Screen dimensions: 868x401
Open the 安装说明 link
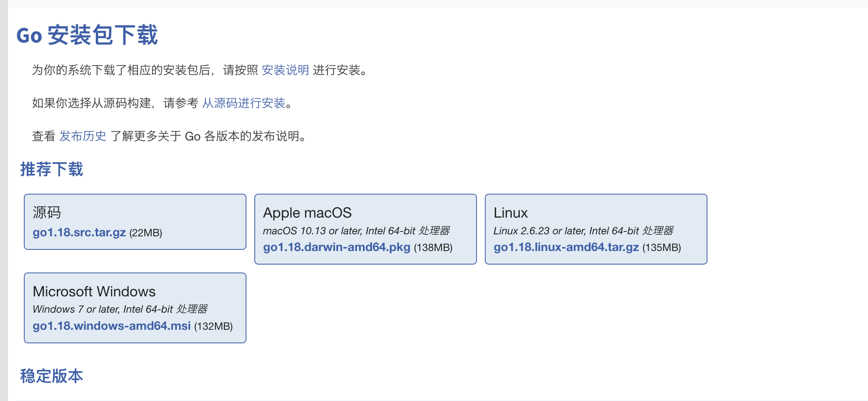[x=285, y=70]
